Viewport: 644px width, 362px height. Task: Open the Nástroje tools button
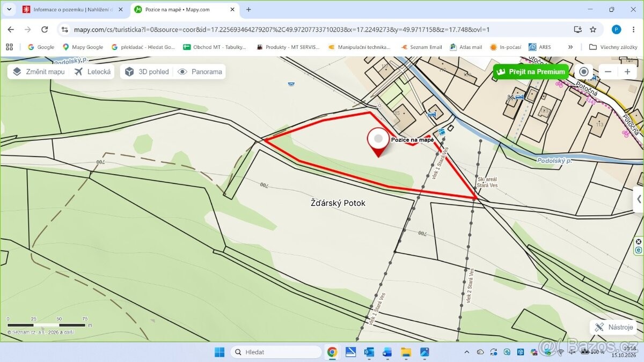pyautogui.click(x=614, y=327)
